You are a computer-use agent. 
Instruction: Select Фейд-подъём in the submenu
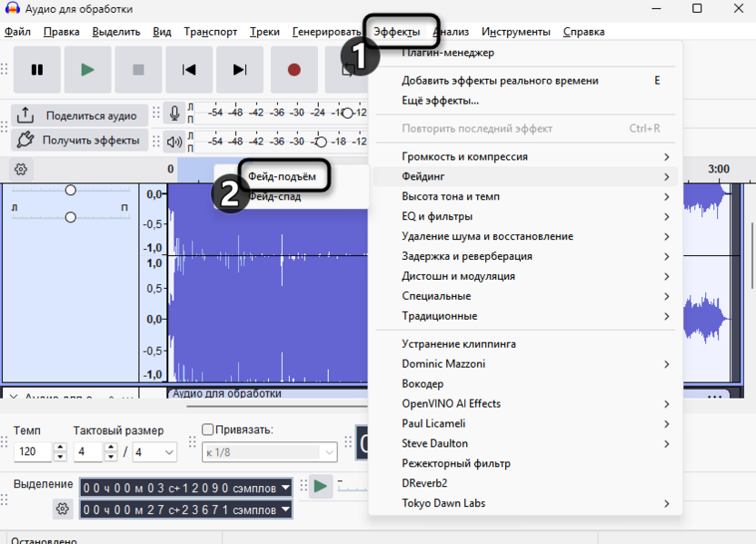coord(282,176)
